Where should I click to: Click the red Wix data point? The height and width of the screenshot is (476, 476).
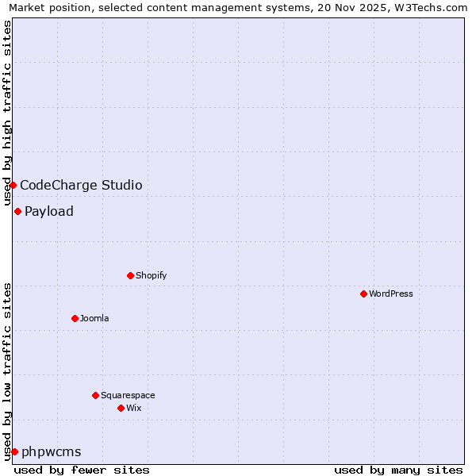121,408
